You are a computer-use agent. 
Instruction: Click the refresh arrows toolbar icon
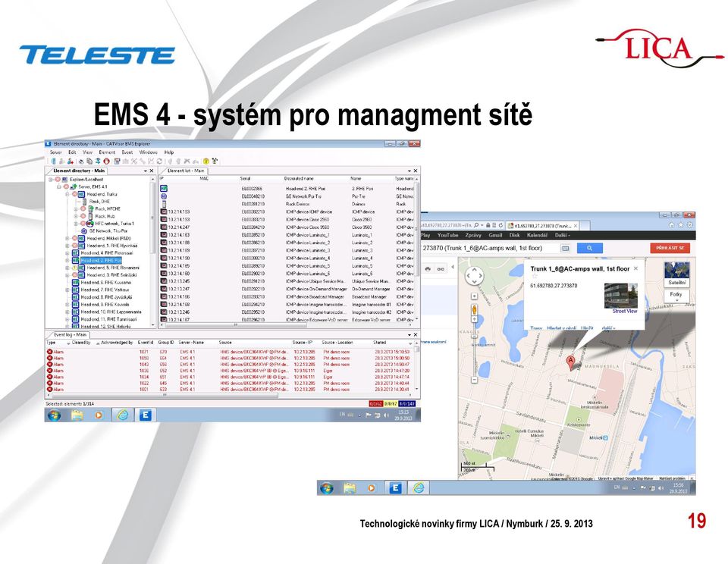[x=159, y=161]
